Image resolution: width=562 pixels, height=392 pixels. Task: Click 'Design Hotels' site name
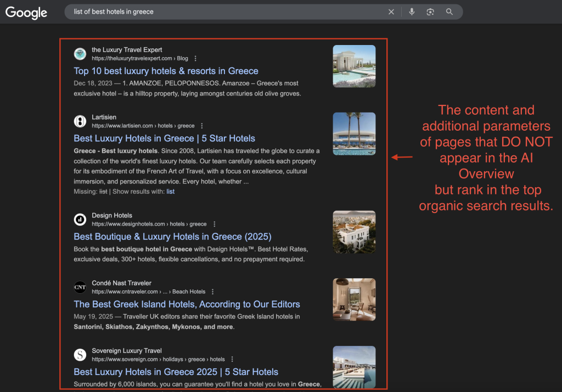coord(112,216)
